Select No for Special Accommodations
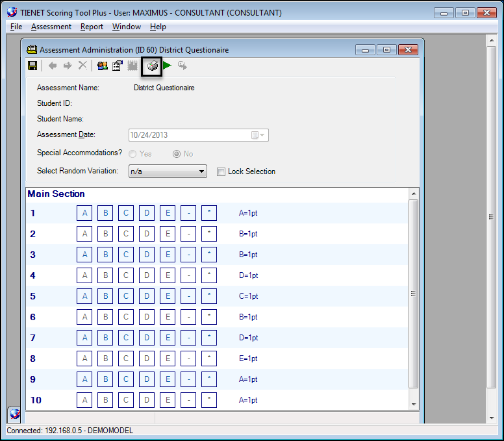The width and height of the screenshot is (504, 441). (177, 154)
